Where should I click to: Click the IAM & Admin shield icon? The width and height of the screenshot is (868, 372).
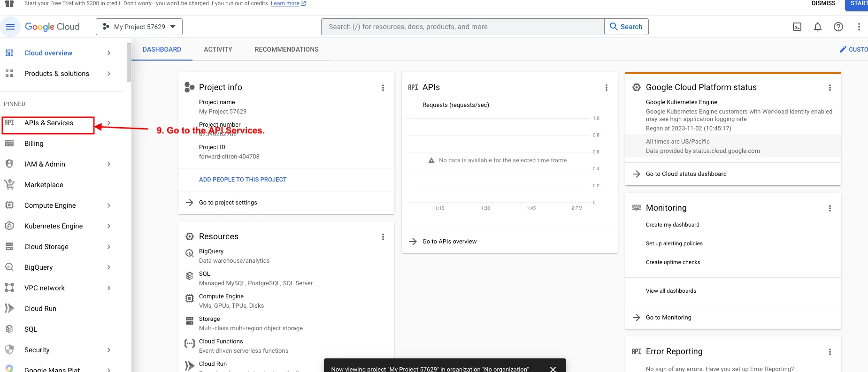[9, 164]
